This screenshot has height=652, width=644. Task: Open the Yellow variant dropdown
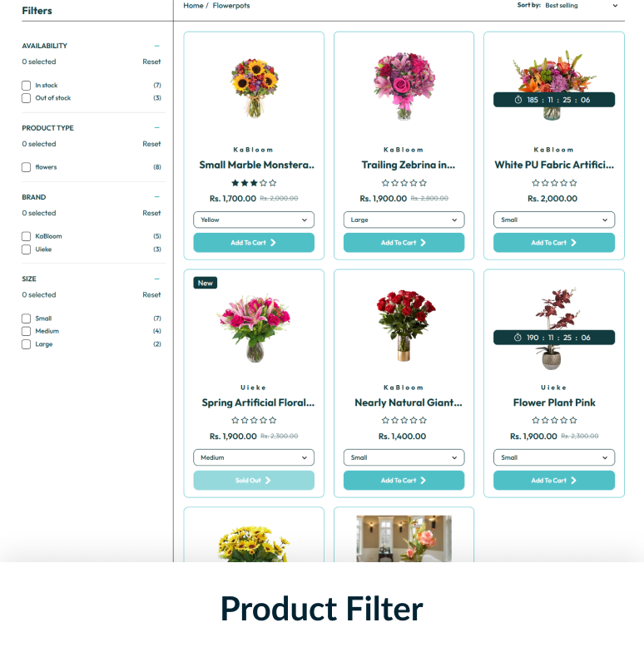254,220
